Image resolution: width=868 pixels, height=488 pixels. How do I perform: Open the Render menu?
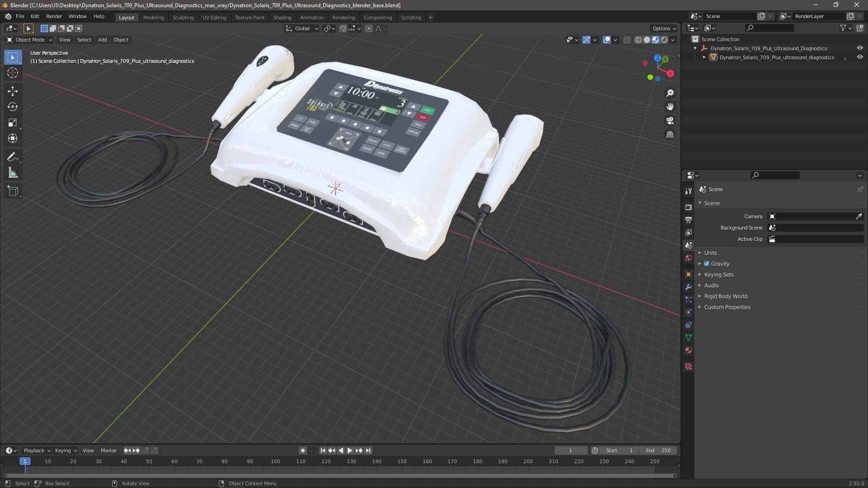point(54,16)
